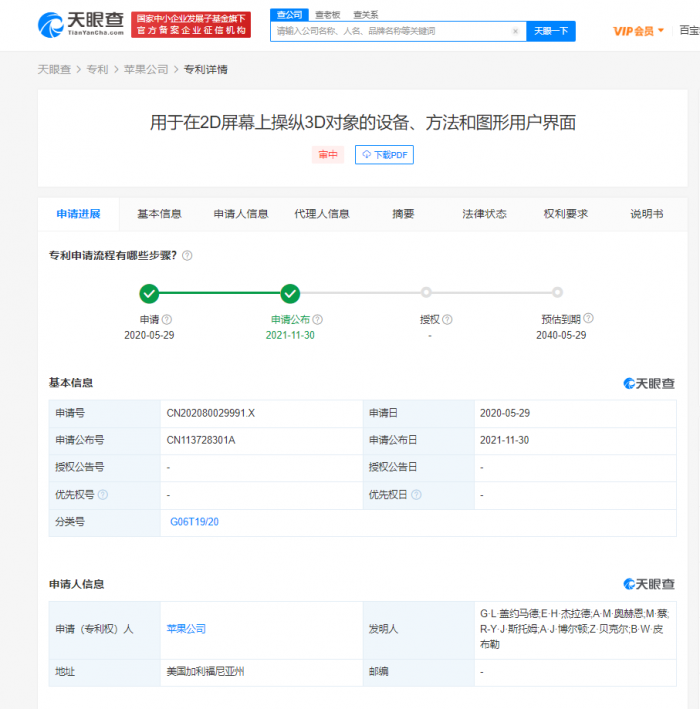Click the 申请公布日 value 2021-11-30 in table
Viewport: 700px width, 709px height.
(505, 440)
